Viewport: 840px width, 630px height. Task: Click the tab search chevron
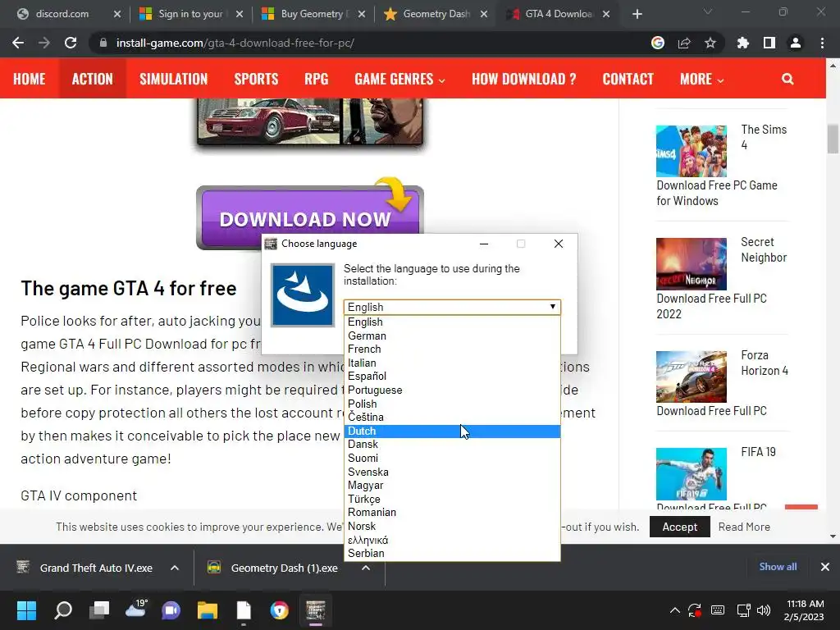708,11
